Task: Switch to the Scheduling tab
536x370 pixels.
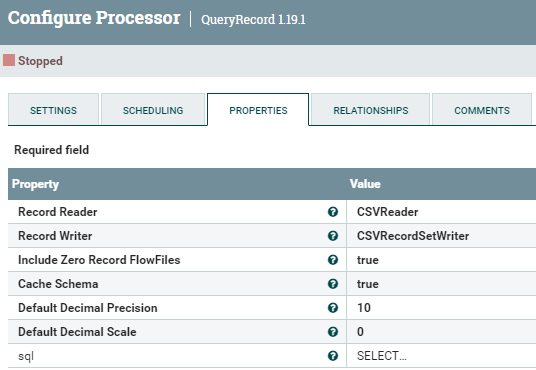Action: 153,109
